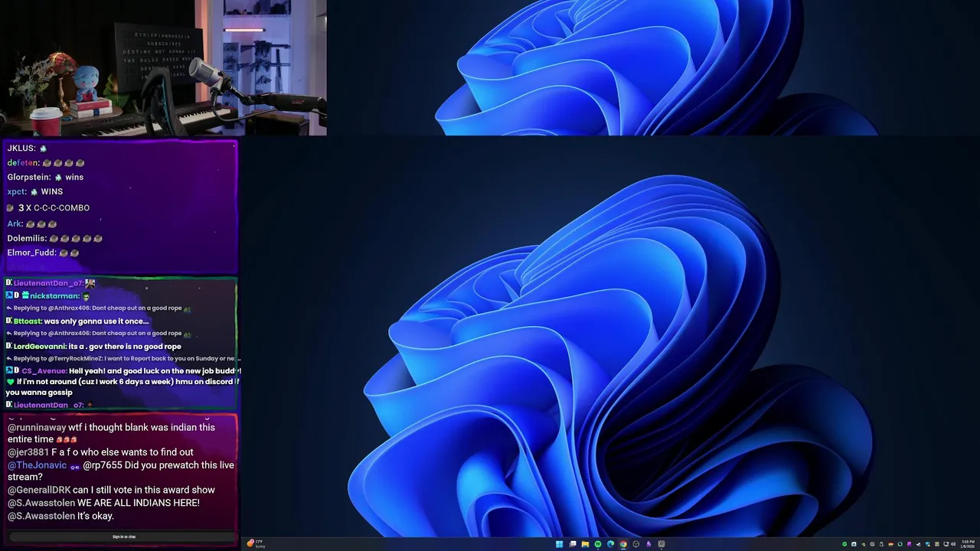Image resolution: width=980 pixels, height=551 pixels.
Task: Open Task View on the taskbar
Action: click(573, 544)
